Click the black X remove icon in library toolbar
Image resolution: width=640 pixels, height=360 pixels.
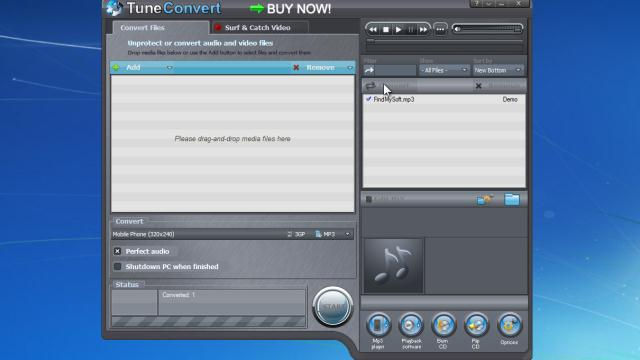point(478,86)
